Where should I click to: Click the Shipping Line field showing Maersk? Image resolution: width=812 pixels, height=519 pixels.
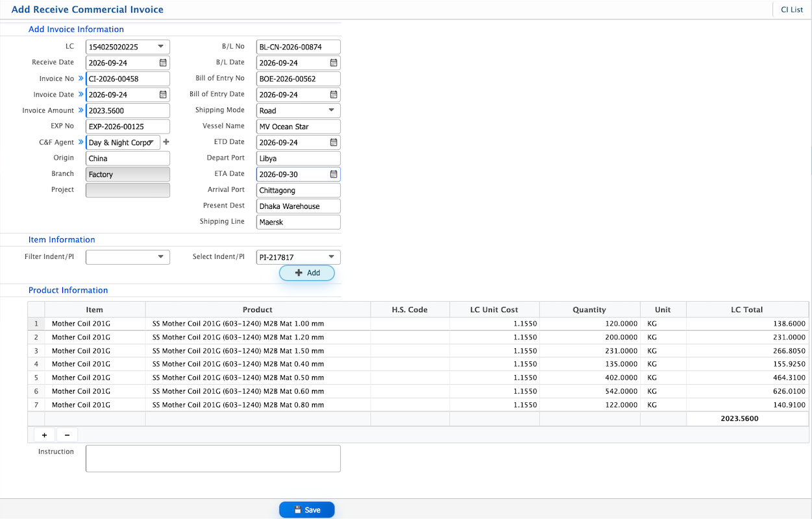coord(299,222)
